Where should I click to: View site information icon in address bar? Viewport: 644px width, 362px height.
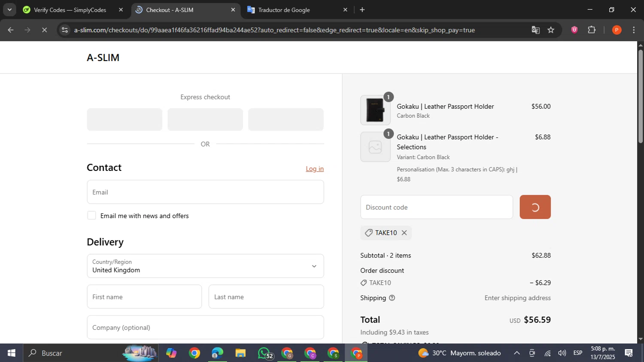tap(64, 30)
